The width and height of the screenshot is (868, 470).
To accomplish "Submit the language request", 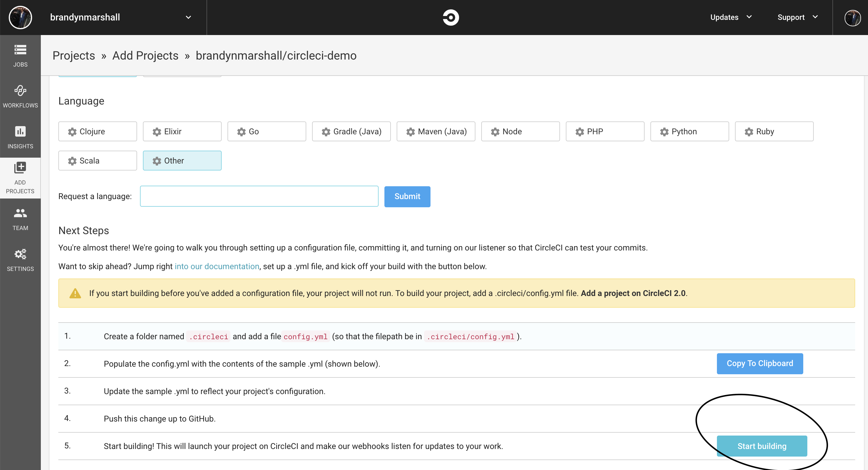I will pyautogui.click(x=407, y=196).
